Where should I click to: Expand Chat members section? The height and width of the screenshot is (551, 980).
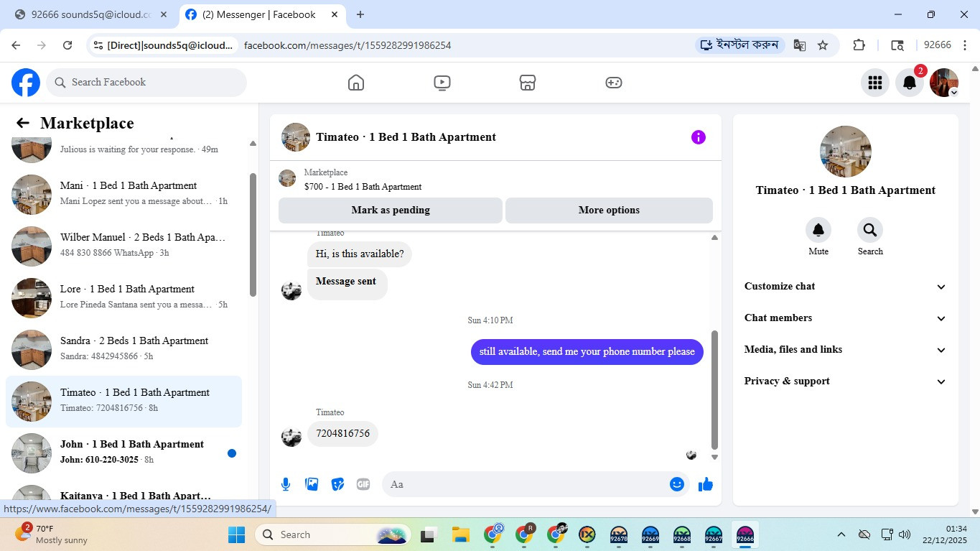pos(846,318)
